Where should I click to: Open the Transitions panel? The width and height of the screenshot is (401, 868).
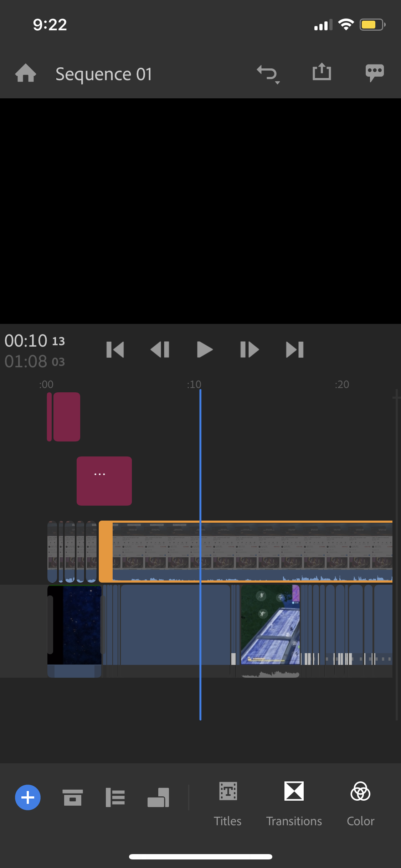coord(294,804)
